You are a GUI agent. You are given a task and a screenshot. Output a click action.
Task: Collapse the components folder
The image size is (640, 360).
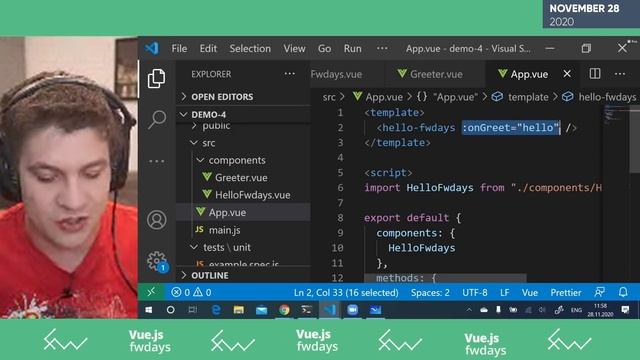237,160
